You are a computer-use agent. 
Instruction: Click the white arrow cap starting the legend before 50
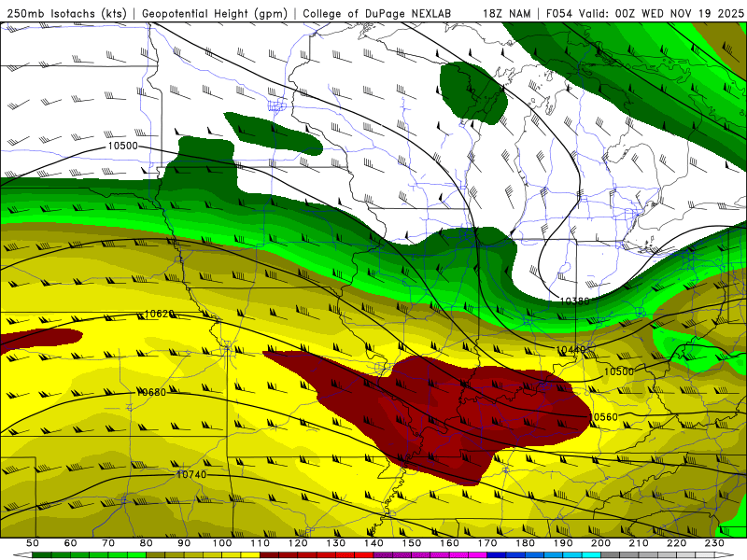tap(22, 555)
